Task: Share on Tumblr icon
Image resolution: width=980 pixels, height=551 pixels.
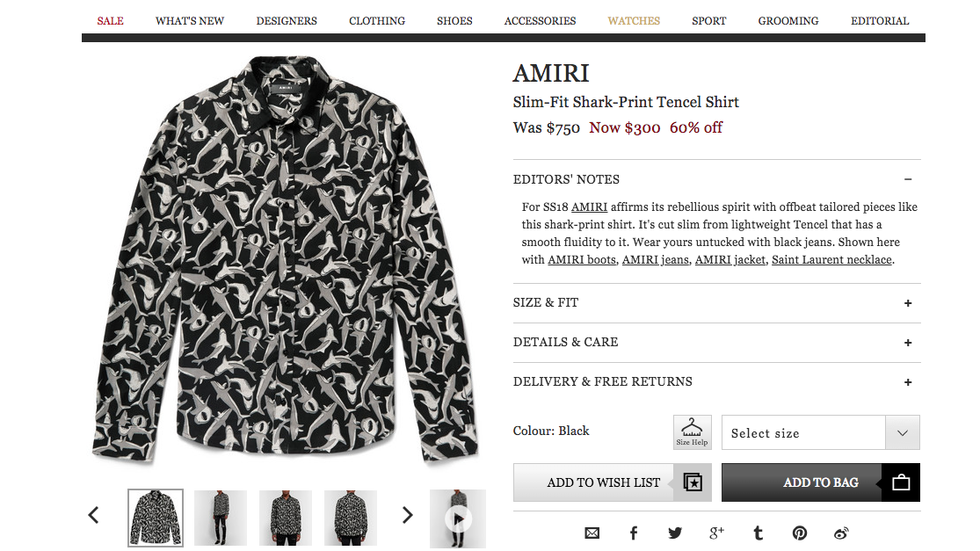Action: pyautogui.click(x=758, y=533)
